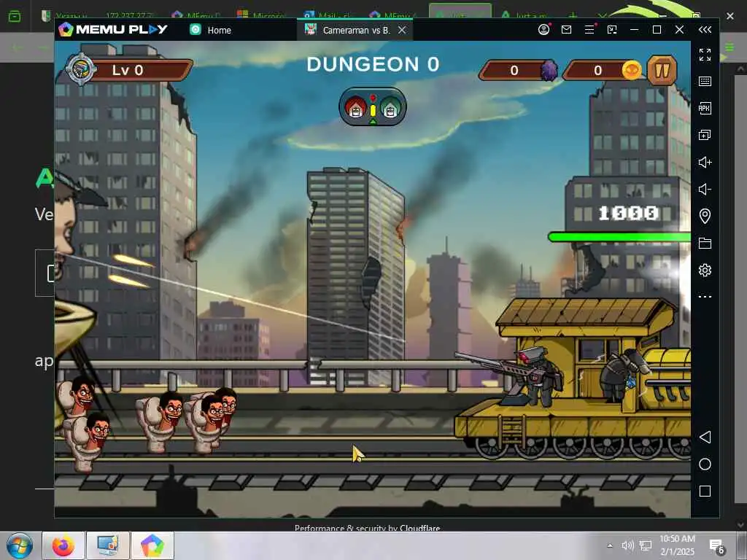Click the MEmu mini-window mode icon
This screenshot has height=560, width=747.
tap(612, 29)
